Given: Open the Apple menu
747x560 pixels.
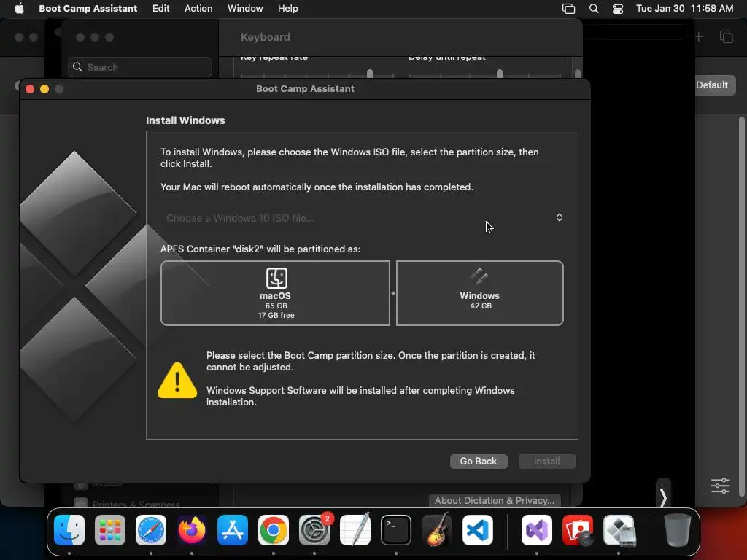Looking at the screenshot, I should tap(19, 8).
